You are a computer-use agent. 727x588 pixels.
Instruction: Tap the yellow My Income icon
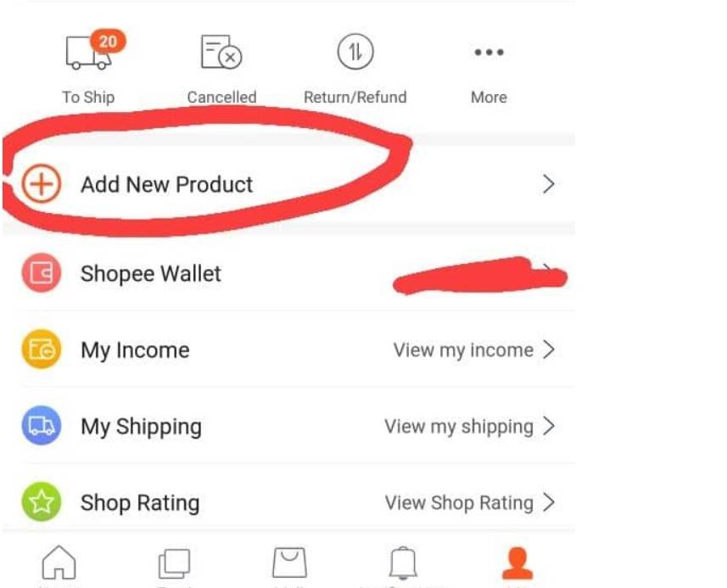tap(42, 350)
